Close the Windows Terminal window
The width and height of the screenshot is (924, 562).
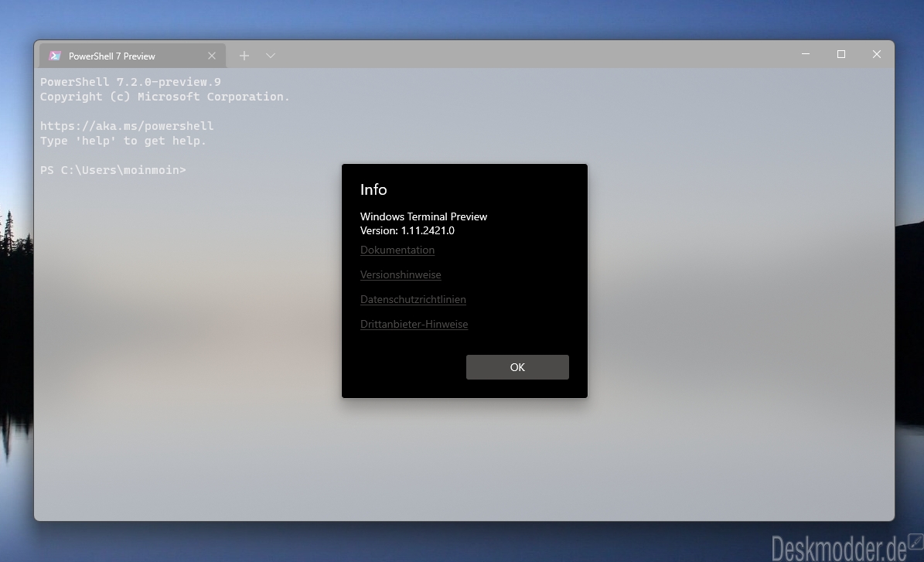877,54
